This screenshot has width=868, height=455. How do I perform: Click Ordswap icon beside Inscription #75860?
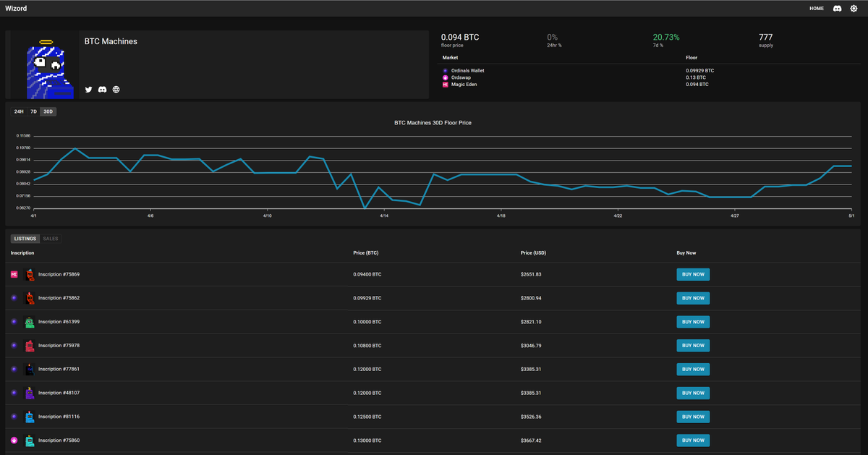point(14,441)
